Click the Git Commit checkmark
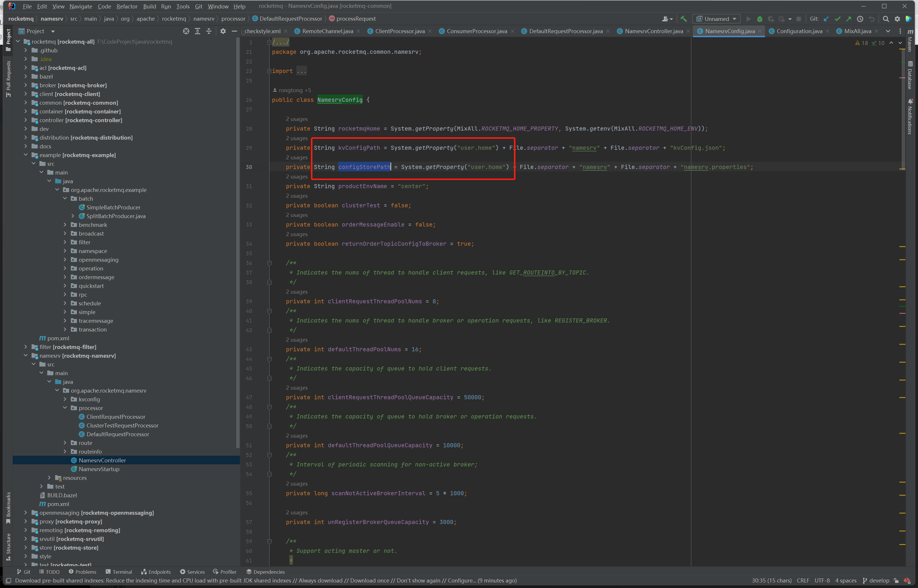The height and width of the screenshot is (588, 918). [x=837, y=19]
